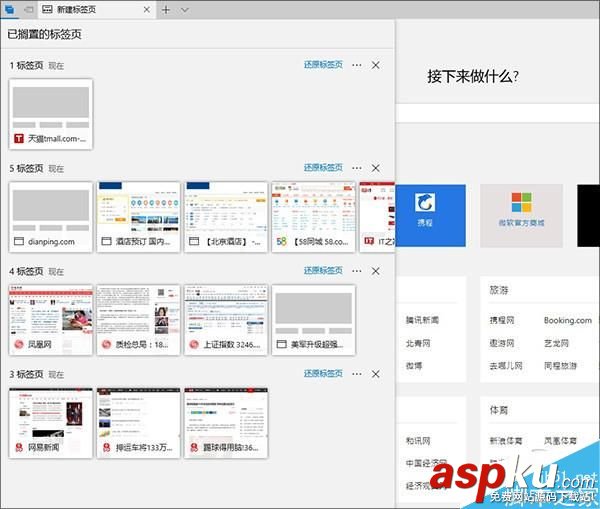Restore tabs for the 1 标签页 group
Screen dimensions: 600x509
coord(323,65)
